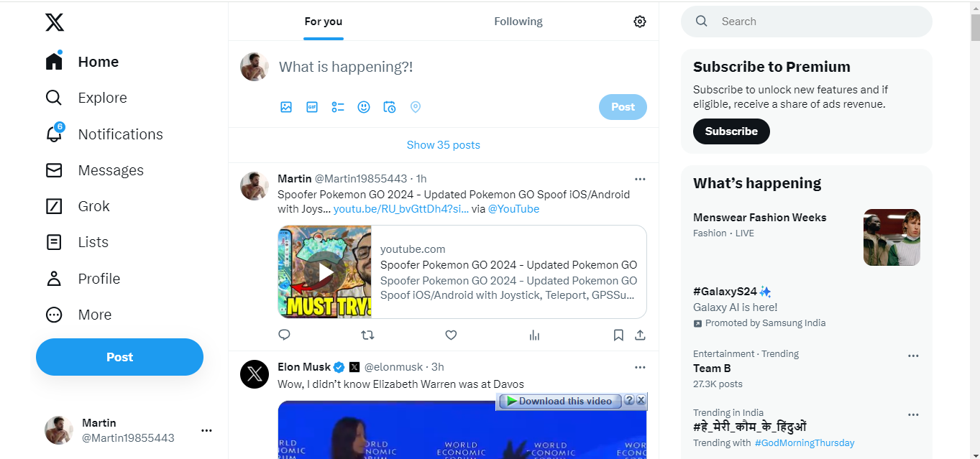Viewport: 980px width, 459px height.
Task: Open Elon Musk's profile avatar
Action: point(255,374)
